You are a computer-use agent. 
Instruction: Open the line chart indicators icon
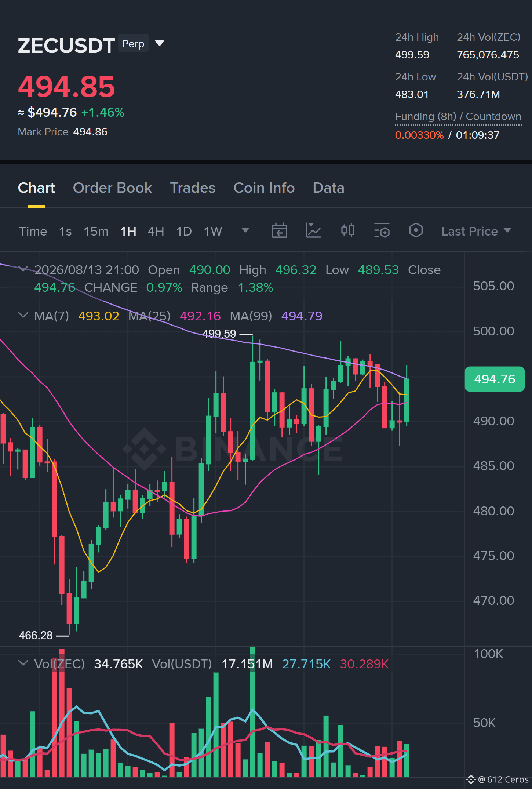click(313, 231)
